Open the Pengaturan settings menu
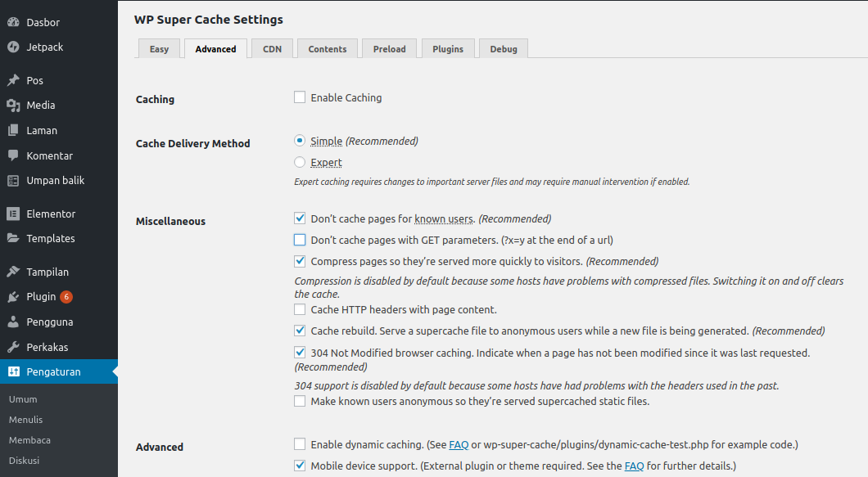The image size is (868, 477). 59,371
